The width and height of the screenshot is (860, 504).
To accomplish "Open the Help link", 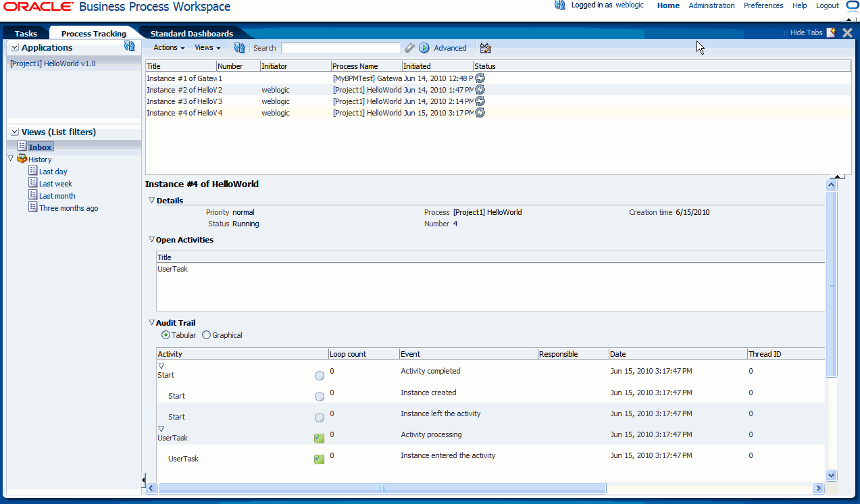I will (x=800, y=5).
